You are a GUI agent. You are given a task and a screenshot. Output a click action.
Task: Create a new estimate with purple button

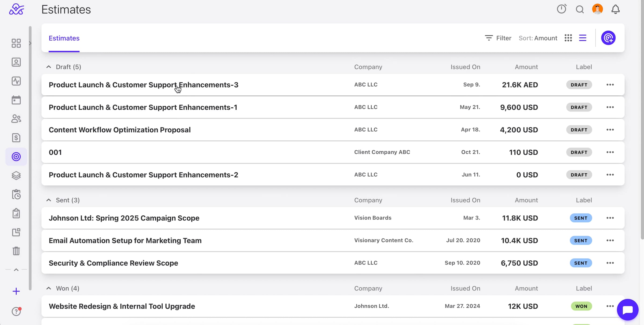608,38
